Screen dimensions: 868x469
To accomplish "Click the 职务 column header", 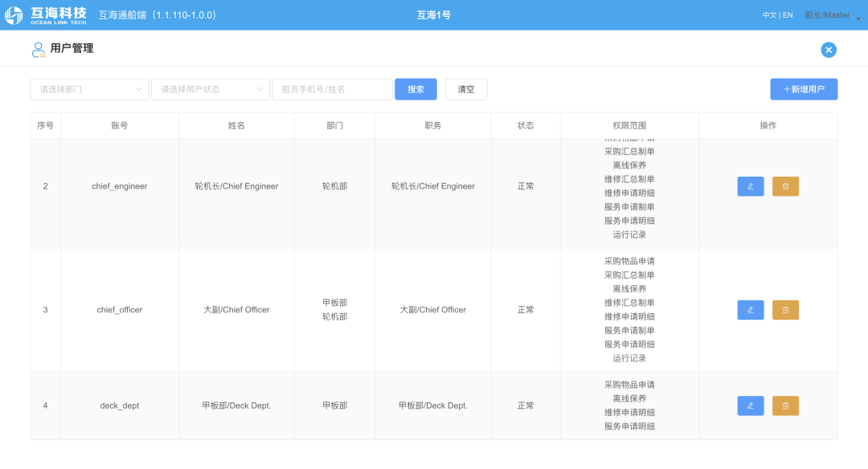I will 433,125.
